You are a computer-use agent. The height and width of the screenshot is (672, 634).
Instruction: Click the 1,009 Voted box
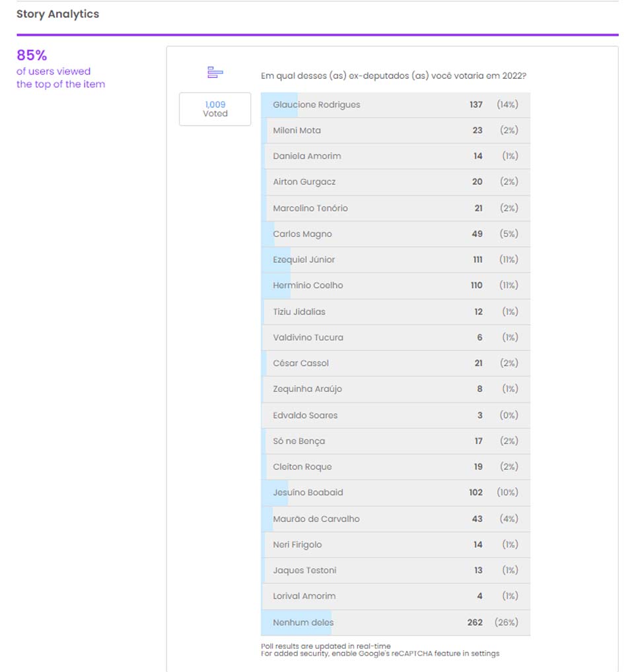click(215, 109)
